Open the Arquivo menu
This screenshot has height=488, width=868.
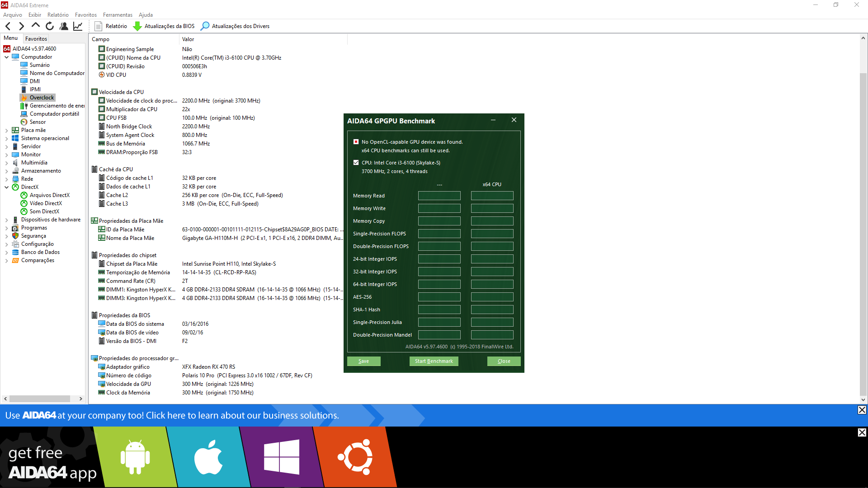[12, 15]
